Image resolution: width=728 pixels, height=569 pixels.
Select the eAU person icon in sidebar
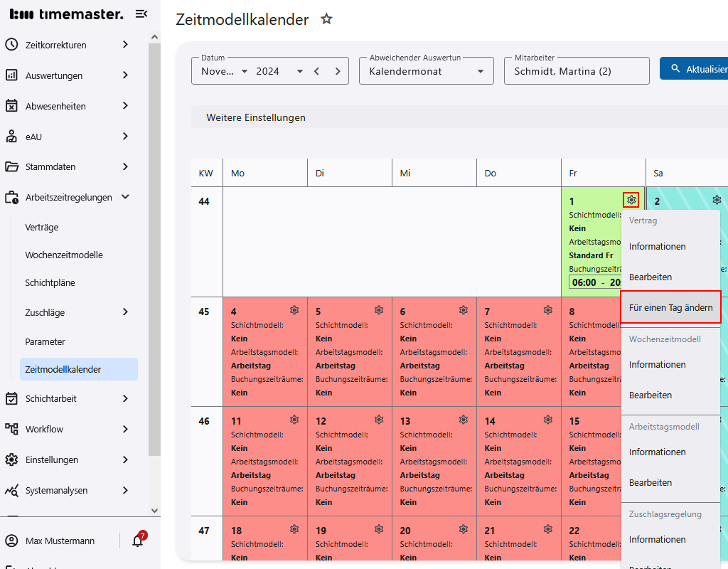(13, 136)
